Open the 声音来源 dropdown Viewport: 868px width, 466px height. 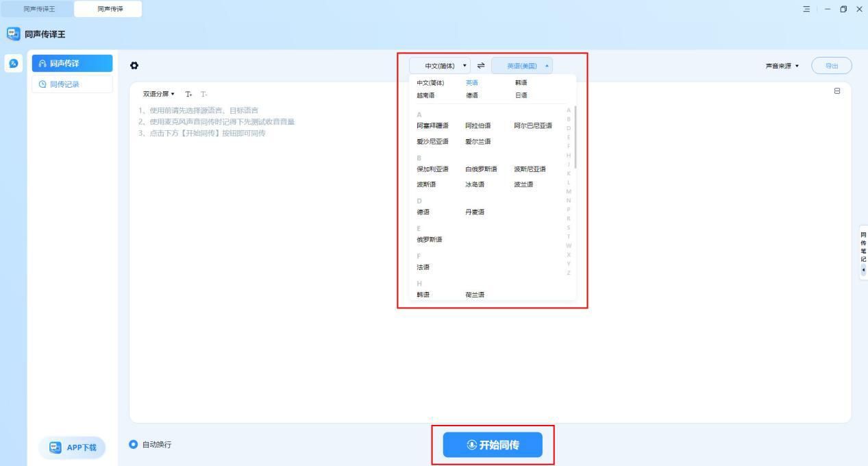click(782, 66)
